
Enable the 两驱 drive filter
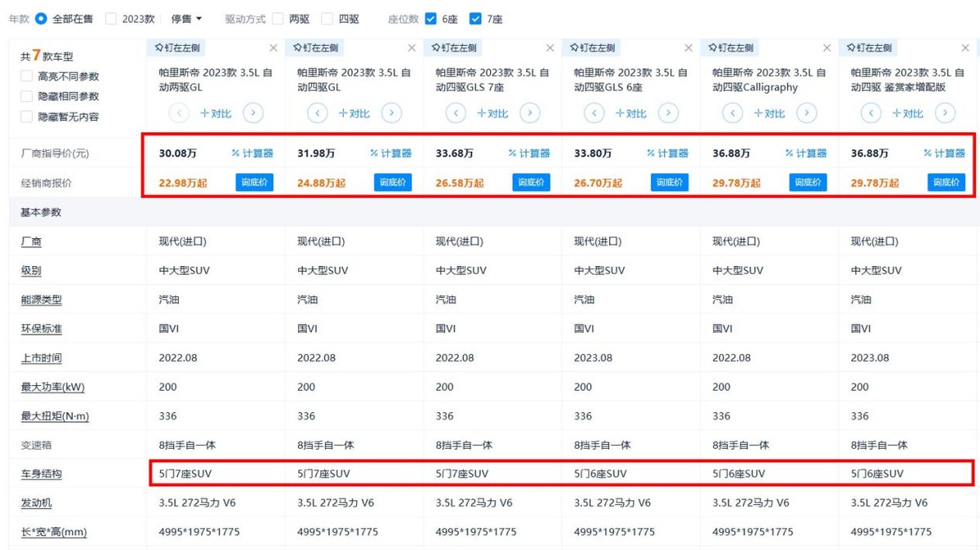[x=278, y=19]
